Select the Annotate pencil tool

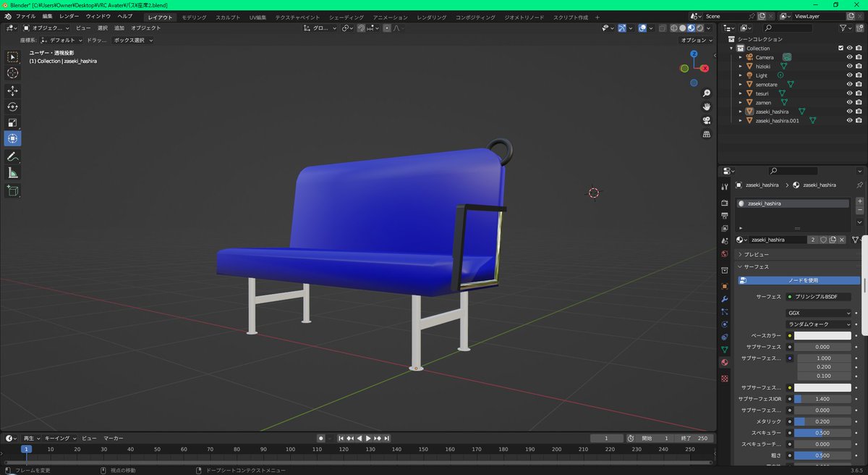[x=13, y=156]
